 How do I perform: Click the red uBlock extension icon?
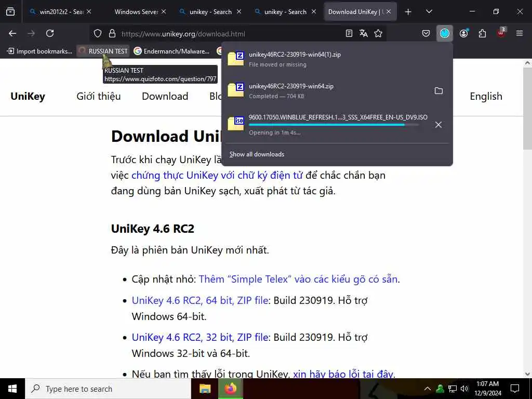pyautogui.click(x=501, y=33)
